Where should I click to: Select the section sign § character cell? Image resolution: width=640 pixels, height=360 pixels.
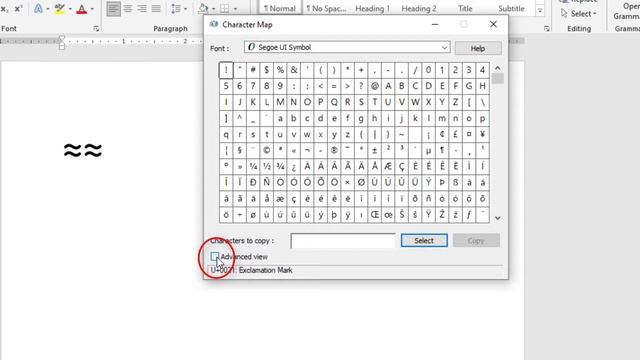tap(240, 151)
